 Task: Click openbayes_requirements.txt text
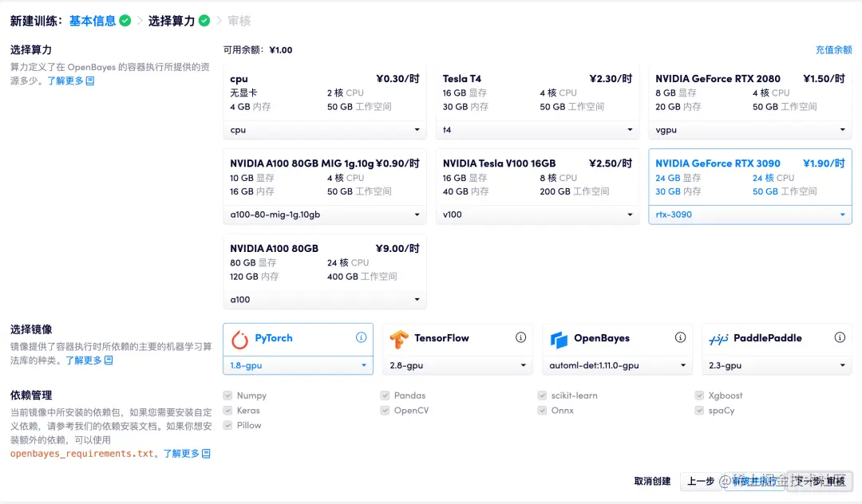81,454
